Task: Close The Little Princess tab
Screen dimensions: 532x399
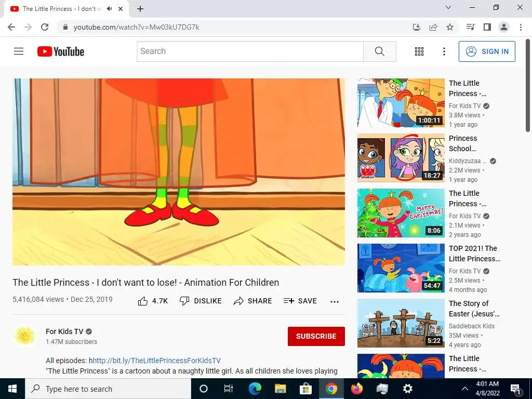Action: 121,9
